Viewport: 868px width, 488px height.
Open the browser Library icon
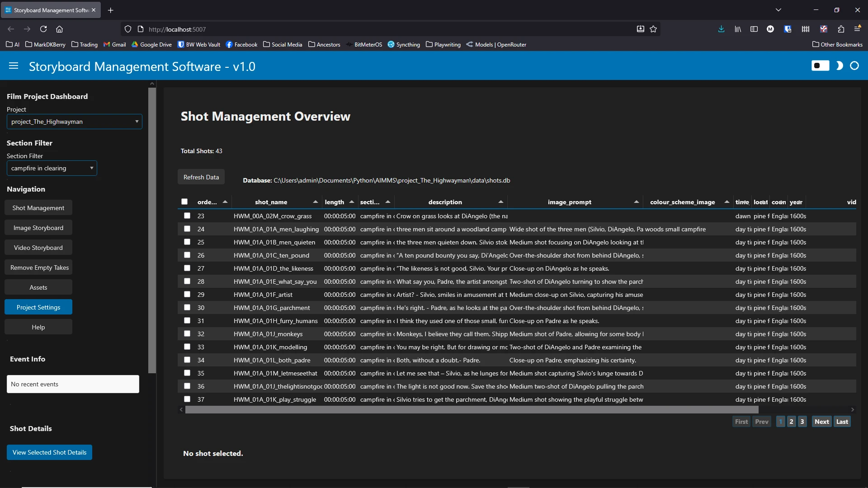click(737, 29)
